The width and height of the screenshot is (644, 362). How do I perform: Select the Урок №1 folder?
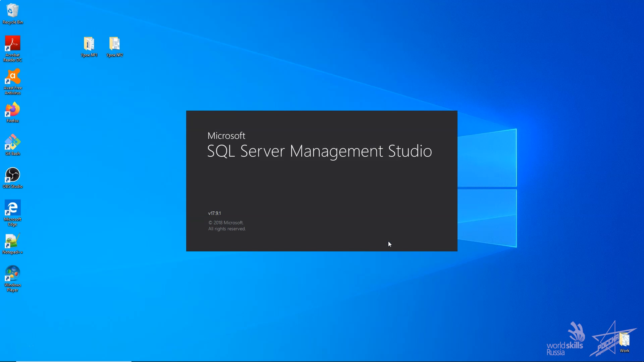tap(89, 47)
